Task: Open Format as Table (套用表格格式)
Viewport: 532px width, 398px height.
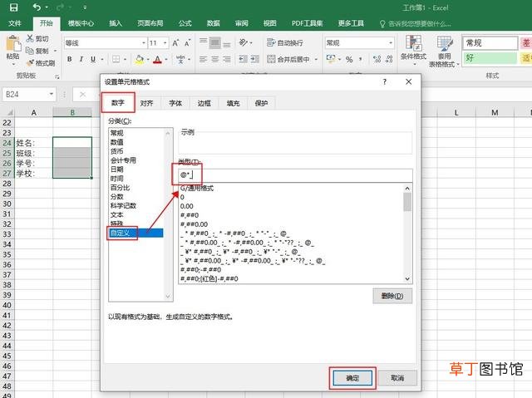Action: click(444, 52)
